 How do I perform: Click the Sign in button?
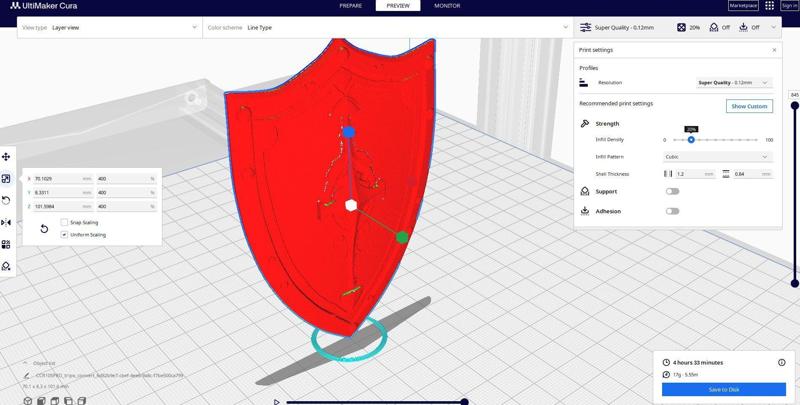click(790, 6)
